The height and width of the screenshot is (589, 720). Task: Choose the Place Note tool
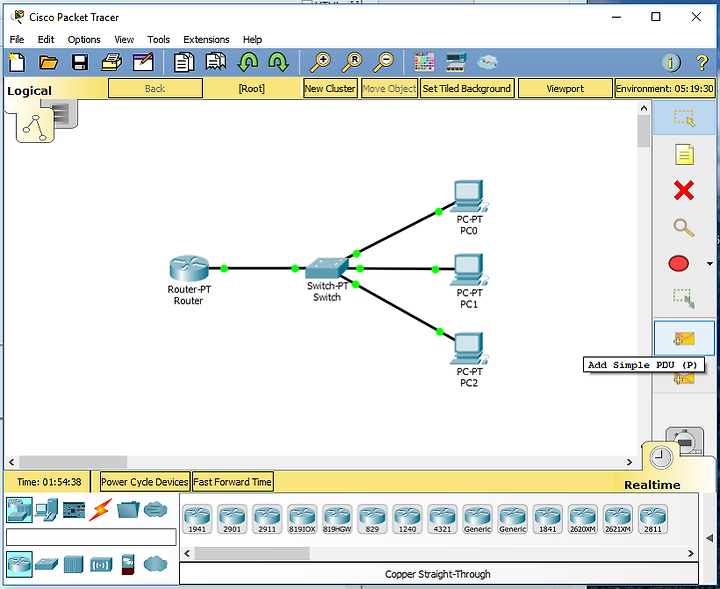click(x=684, y=155)
